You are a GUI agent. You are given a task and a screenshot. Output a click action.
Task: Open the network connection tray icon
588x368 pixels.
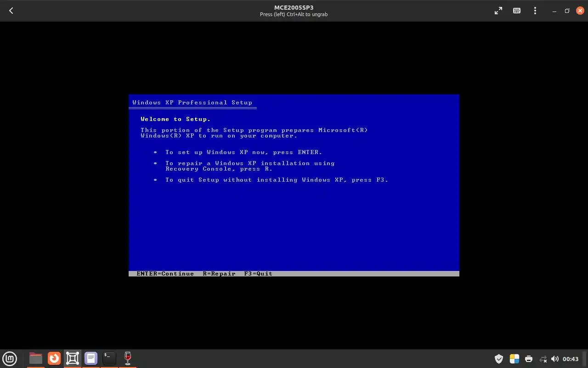pyautogui.click(x=543, y=359)
